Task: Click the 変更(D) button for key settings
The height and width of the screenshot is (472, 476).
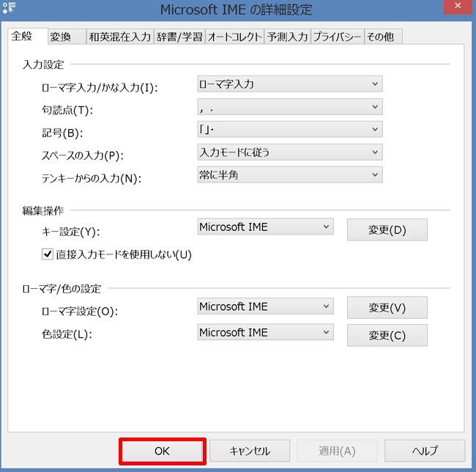Action: (x=387, y=229)
